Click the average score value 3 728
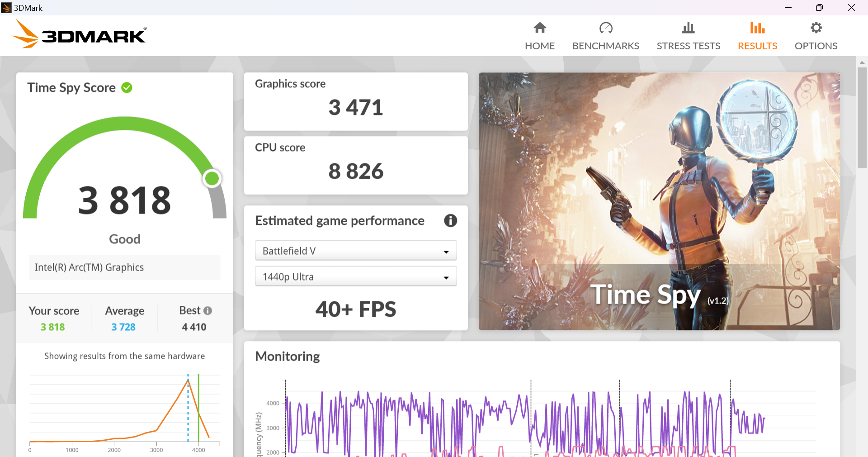Viewport: 868px width, 457px height. coord(123,327)
